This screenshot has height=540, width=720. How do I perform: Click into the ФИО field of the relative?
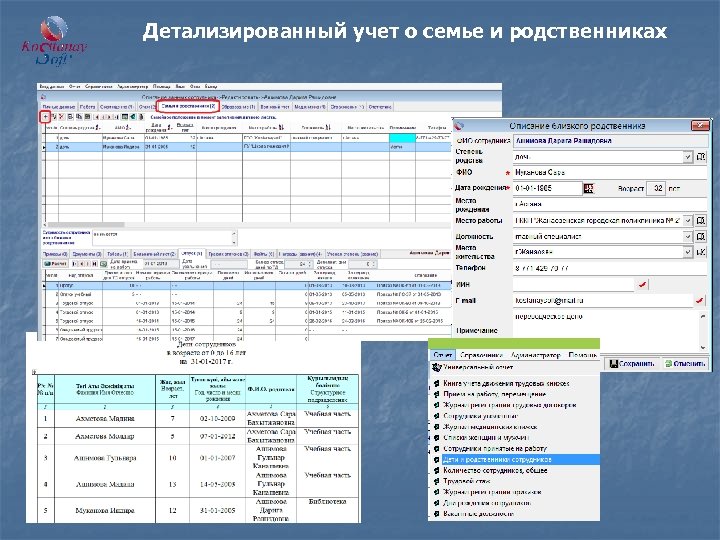610,173
